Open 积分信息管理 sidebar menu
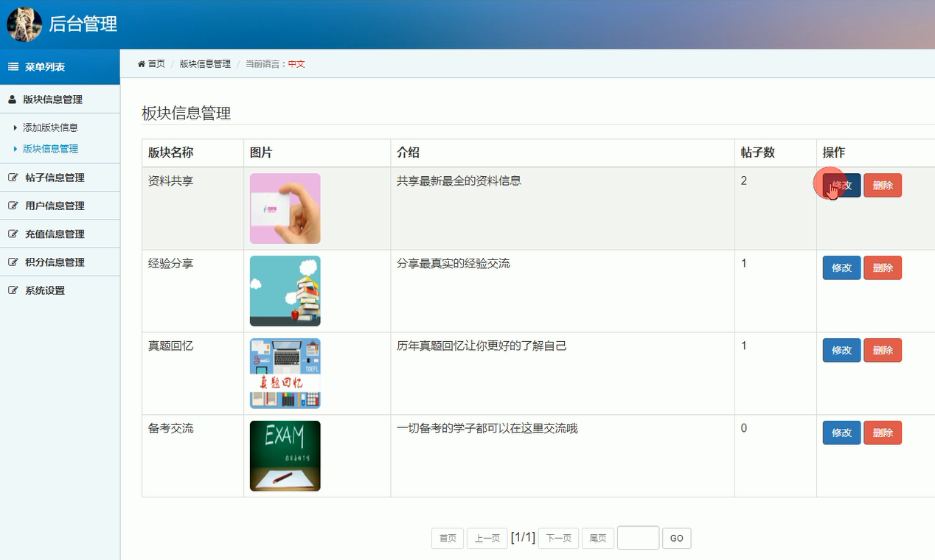Screen dimensions: 935x560 tap(60, 262)
